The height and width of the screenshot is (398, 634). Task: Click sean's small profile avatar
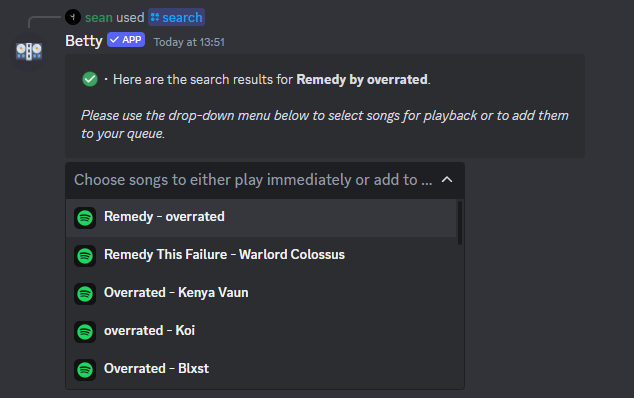[x=73, y=17]
